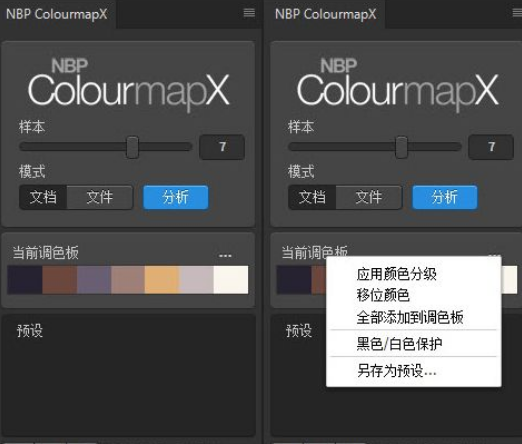Click the right panel 模式 label

tap(301, 172)
